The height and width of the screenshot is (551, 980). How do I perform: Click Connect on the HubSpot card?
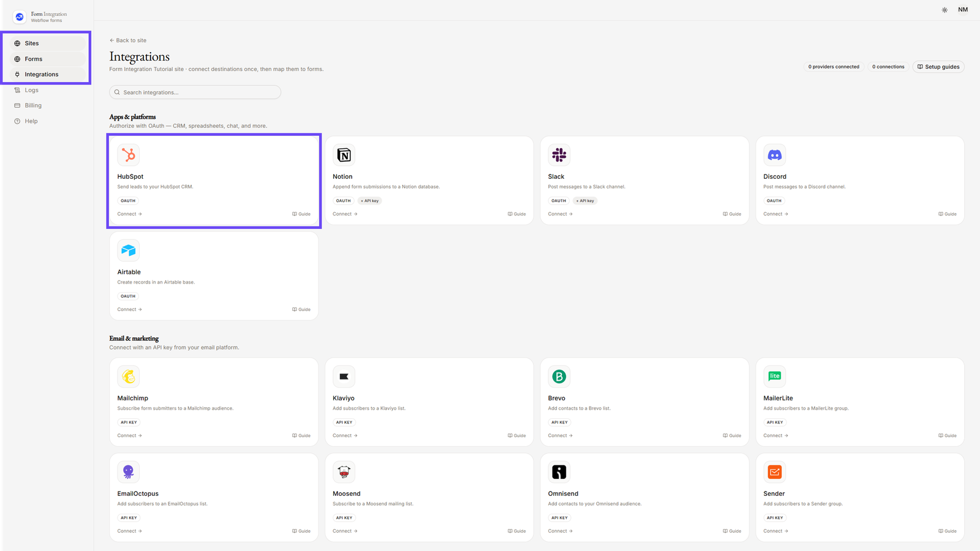(130, 214)
